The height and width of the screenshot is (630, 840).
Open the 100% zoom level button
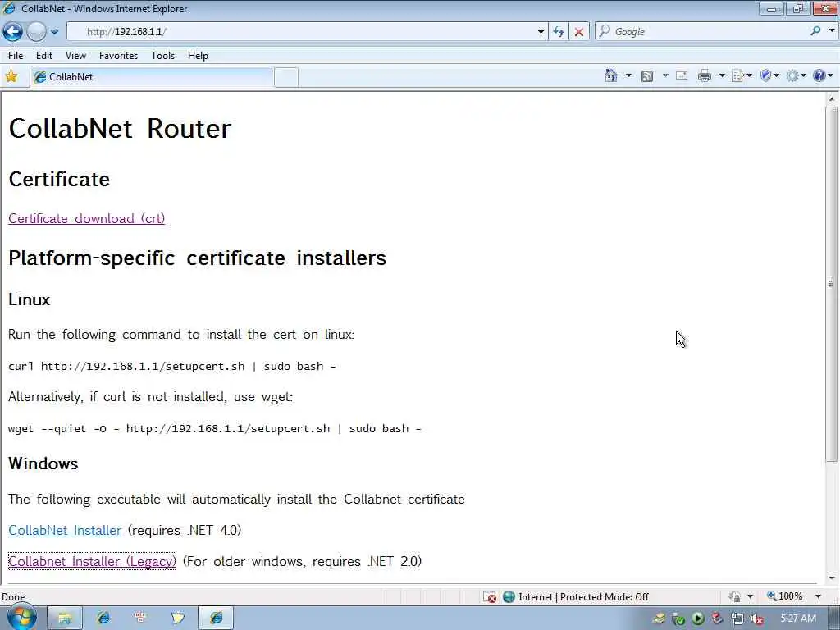[x=785, y=596]
